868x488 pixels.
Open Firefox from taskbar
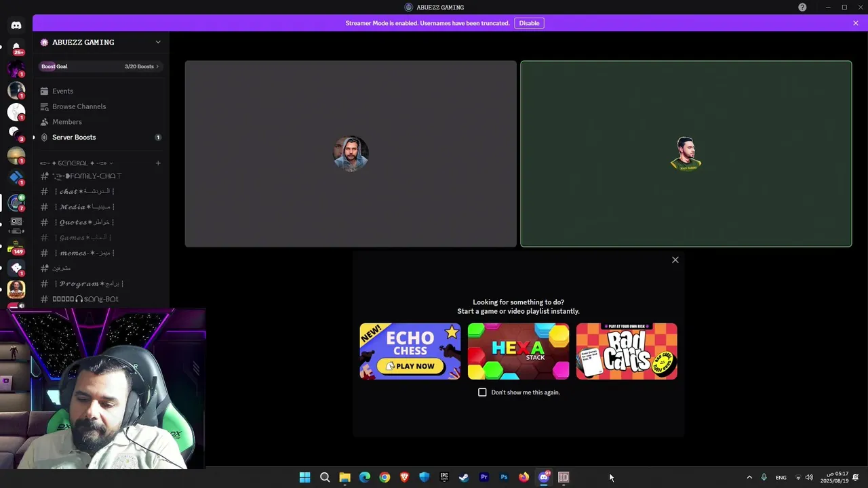pos(524,477)
